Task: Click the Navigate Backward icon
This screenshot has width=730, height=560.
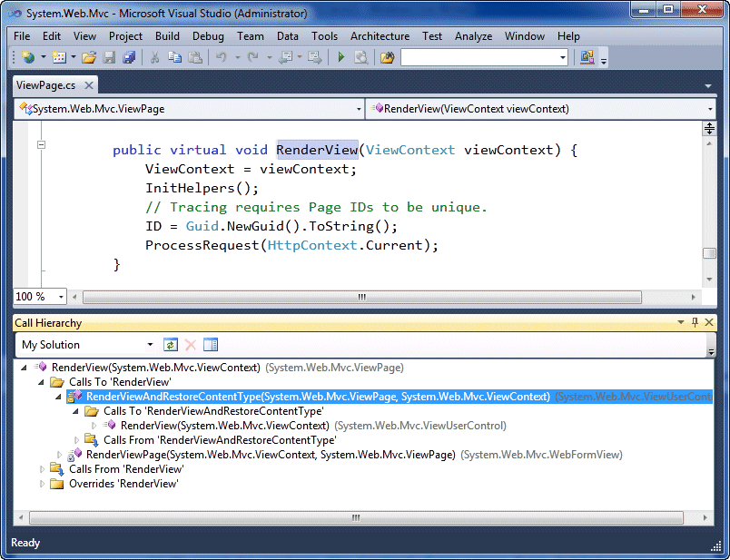Action: [x=285, y=57]
